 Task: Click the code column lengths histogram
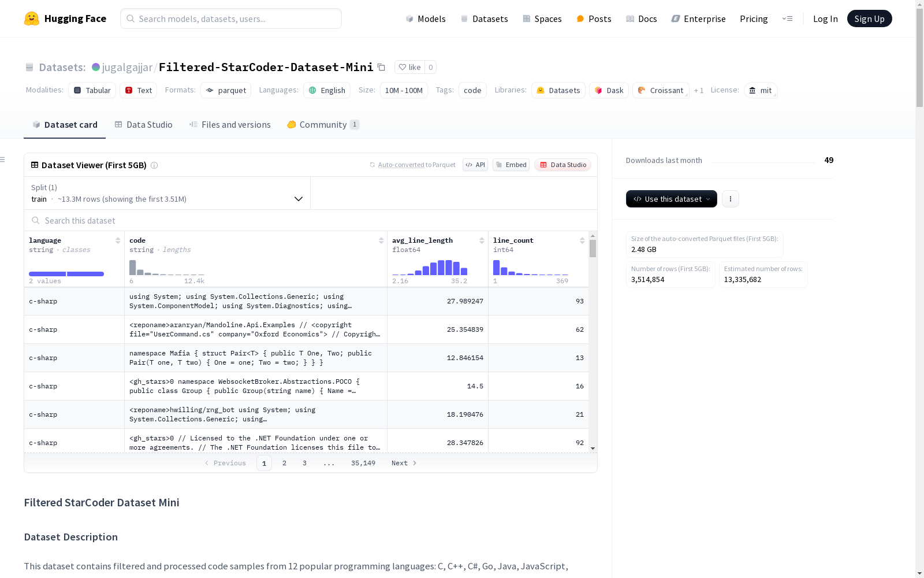167,268
